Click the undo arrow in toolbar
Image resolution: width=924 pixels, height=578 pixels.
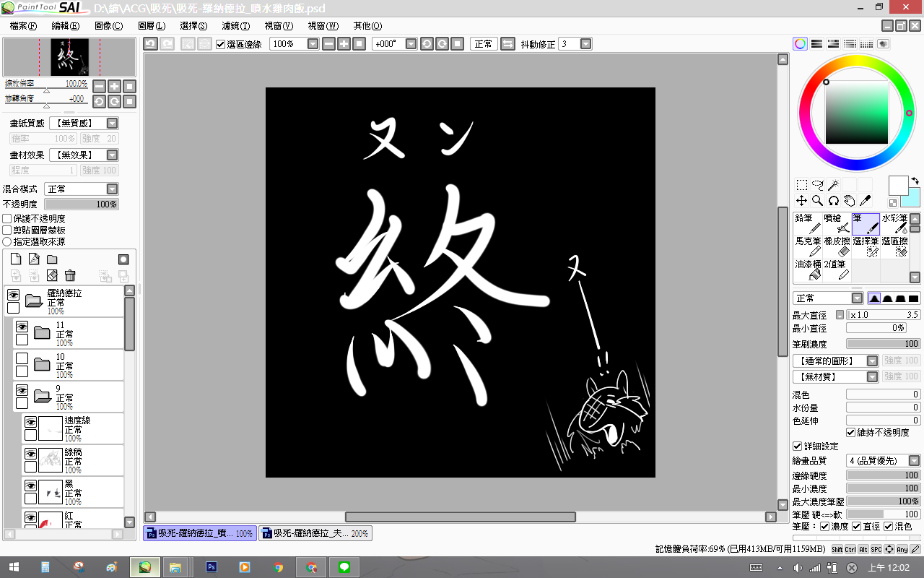150,44
